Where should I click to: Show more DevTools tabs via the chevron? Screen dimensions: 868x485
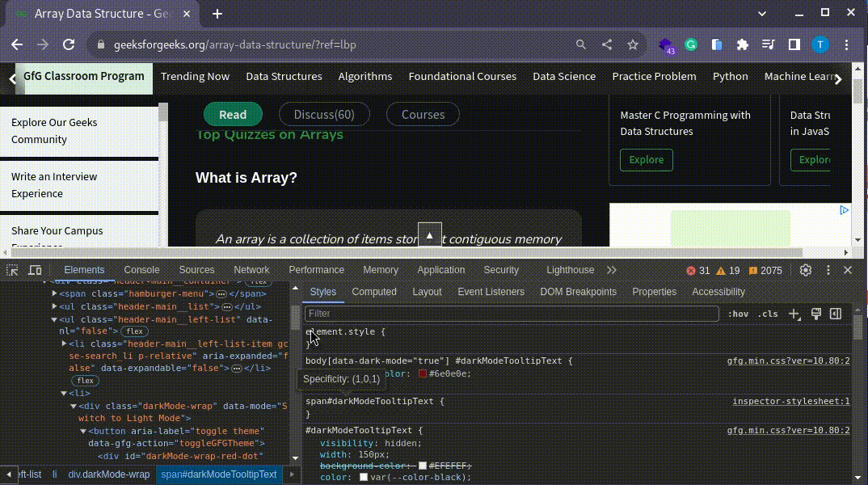(612, 270)
